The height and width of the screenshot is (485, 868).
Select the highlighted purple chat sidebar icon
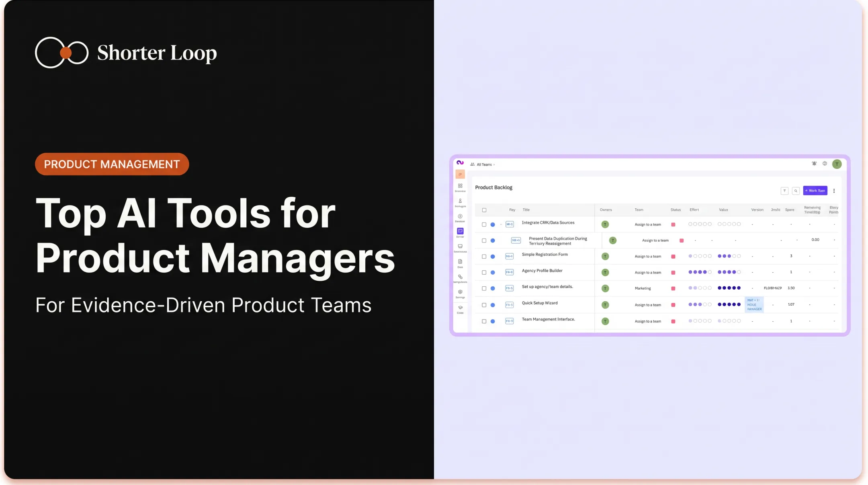click(x=460, y=231)
